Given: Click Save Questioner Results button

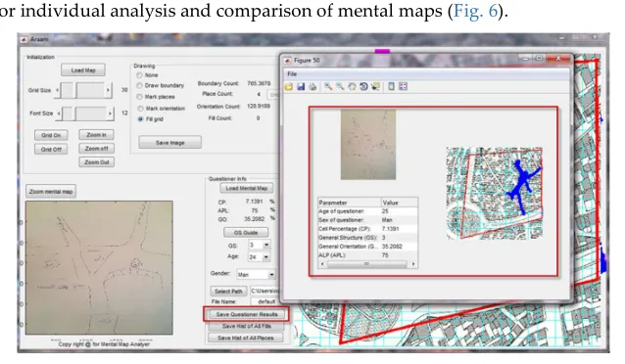Looking at the screenshot, I should click(247, 314).
